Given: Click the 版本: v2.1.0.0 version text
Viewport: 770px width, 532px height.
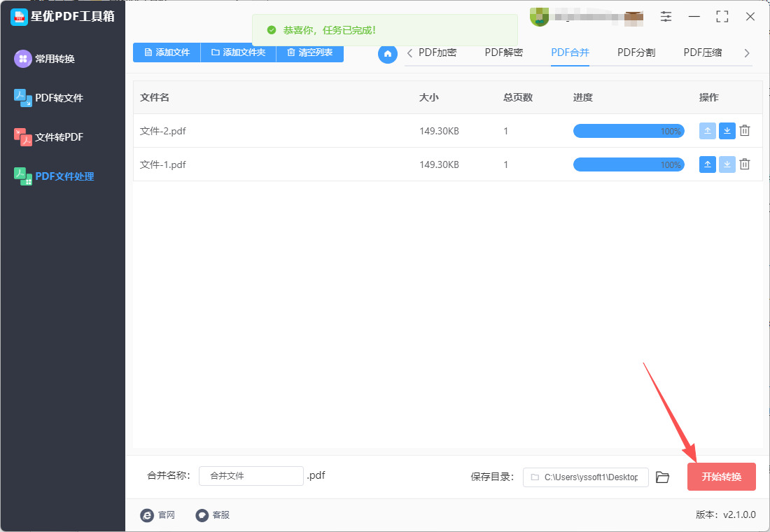Looking at the screenshot, I should point(726,514).
